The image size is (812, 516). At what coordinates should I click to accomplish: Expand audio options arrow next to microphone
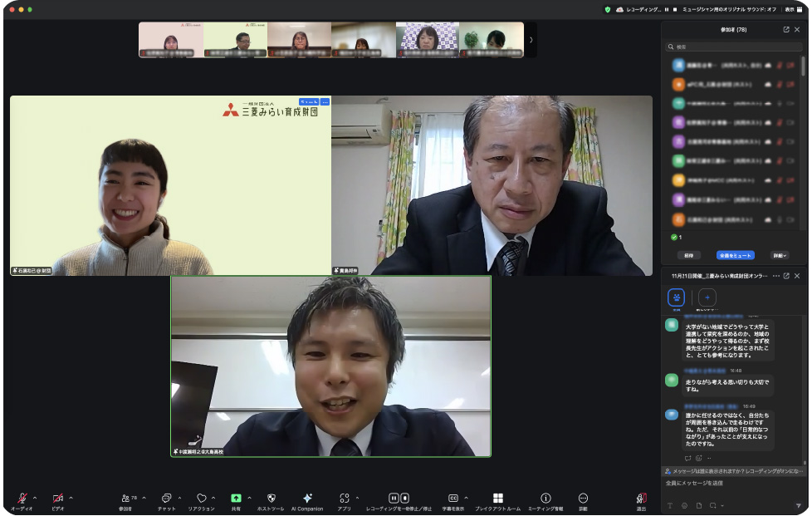click(35, 498)
